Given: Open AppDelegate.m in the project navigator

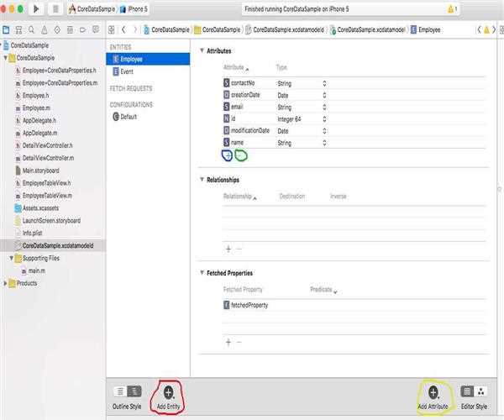Looking at the screenshot, I should click(39, 133).
